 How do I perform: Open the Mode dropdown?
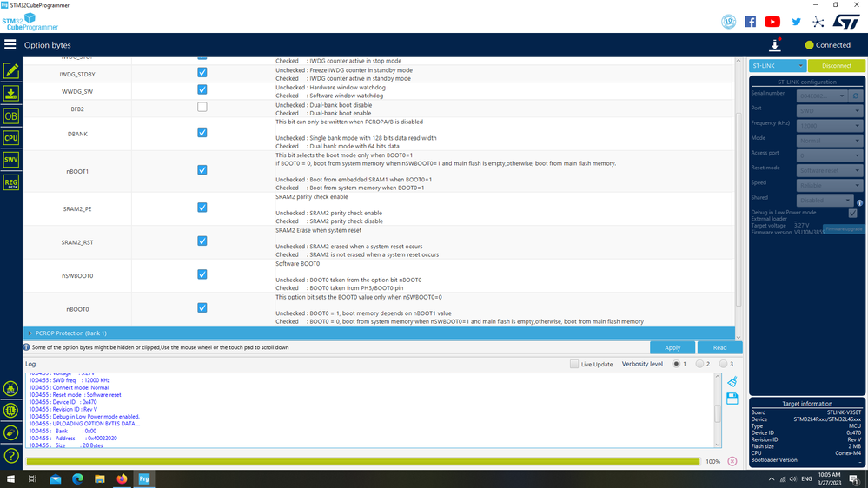(829, 141)
